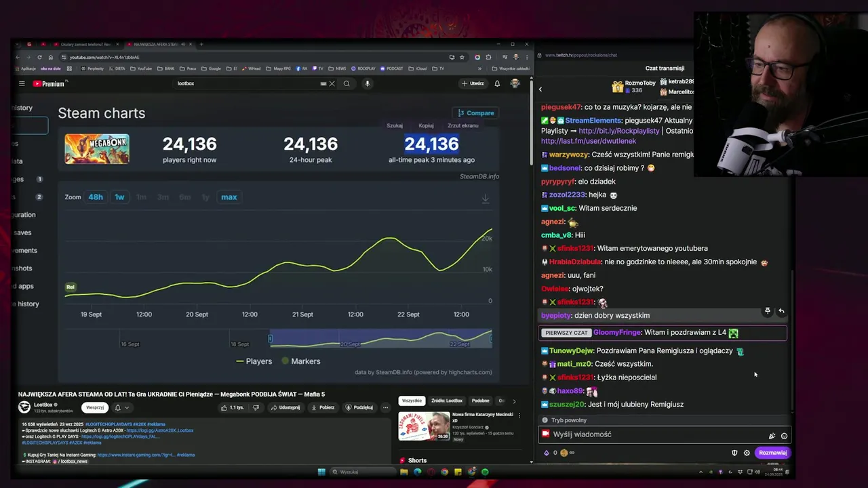
Task: Open Twitch chat settings gear
Action: click(x=747, y=453)
